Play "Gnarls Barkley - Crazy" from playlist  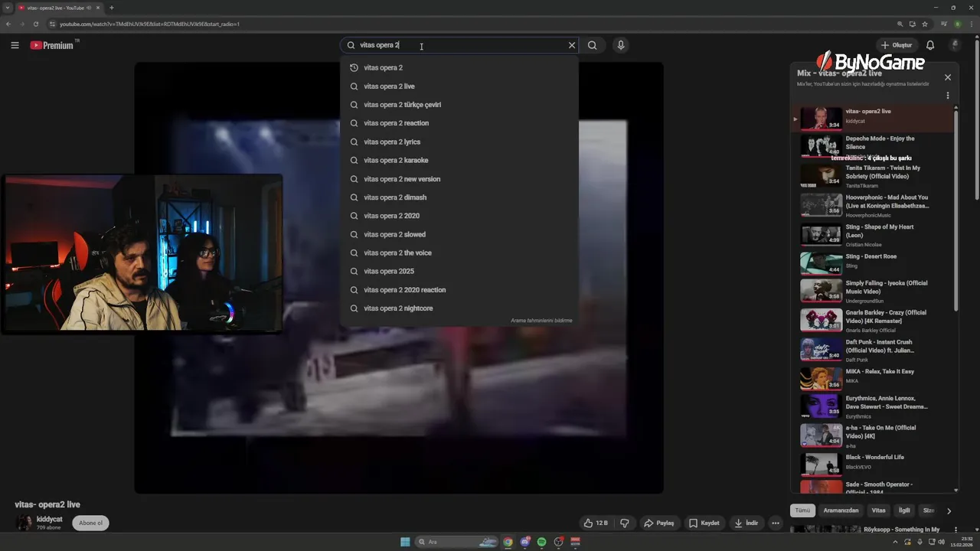pos(873,321)
